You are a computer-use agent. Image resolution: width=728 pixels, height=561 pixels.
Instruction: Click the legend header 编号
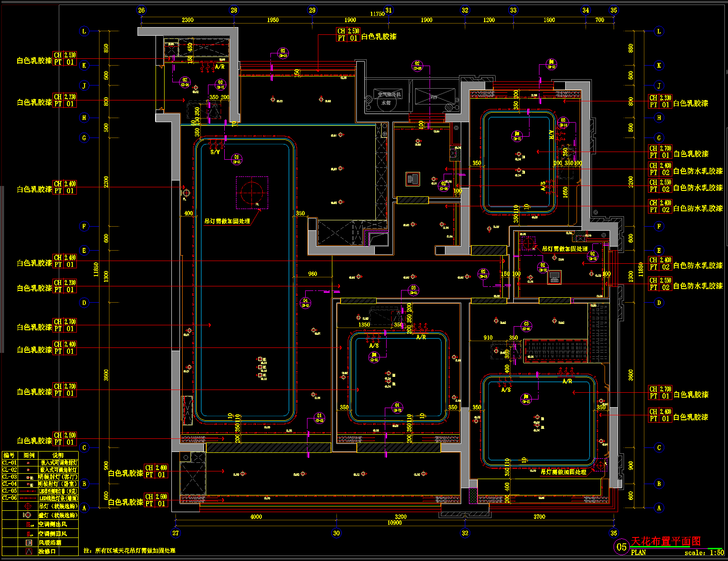[9, 455]
